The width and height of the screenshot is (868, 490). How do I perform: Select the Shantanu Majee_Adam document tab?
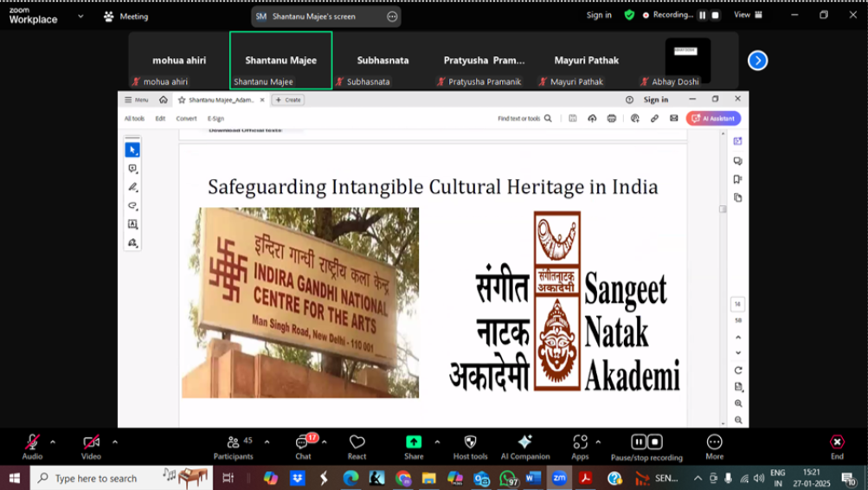(x=222, y=100)
